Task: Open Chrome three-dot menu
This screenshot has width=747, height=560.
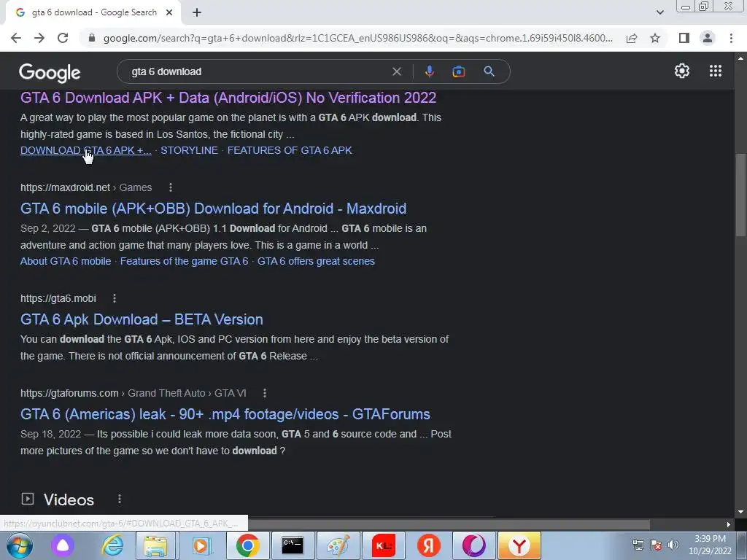Action: pos(731,38)
